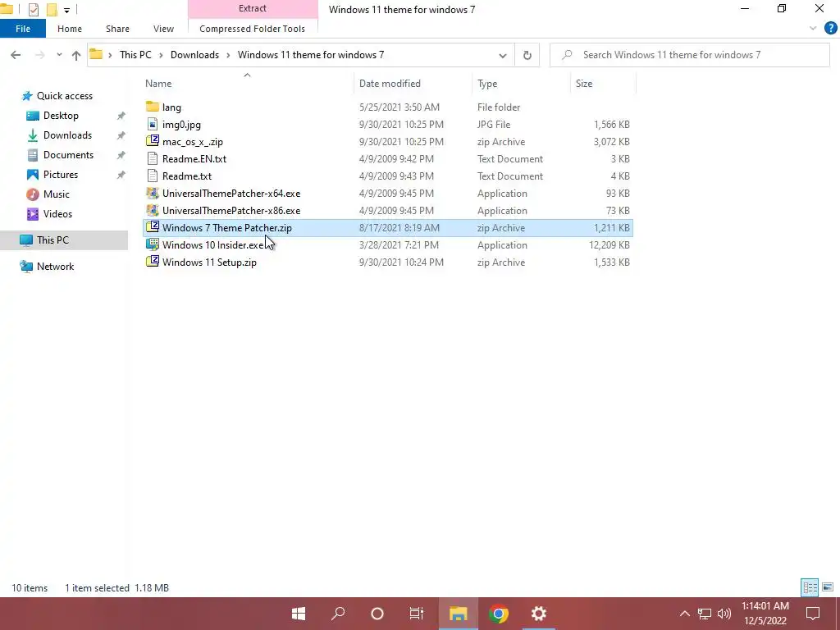Select the Readme.EN.txt file
The image size is (840, 630).
pos(194,159)
